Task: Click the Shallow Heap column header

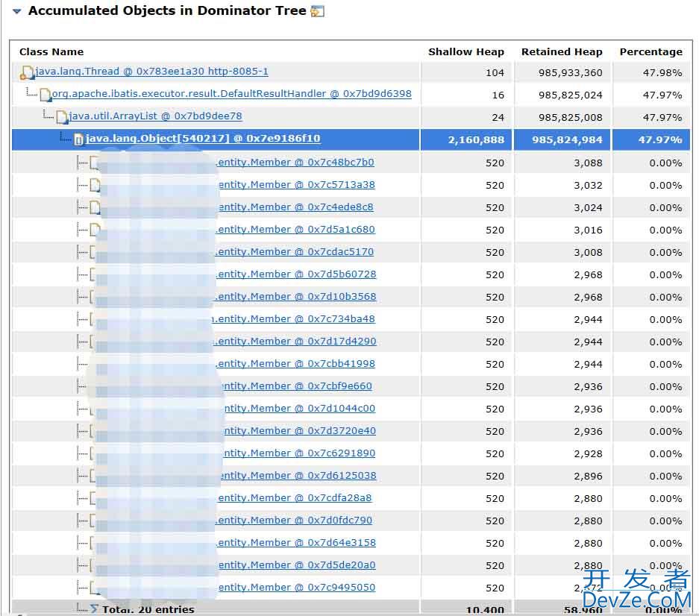Action: 466,51
